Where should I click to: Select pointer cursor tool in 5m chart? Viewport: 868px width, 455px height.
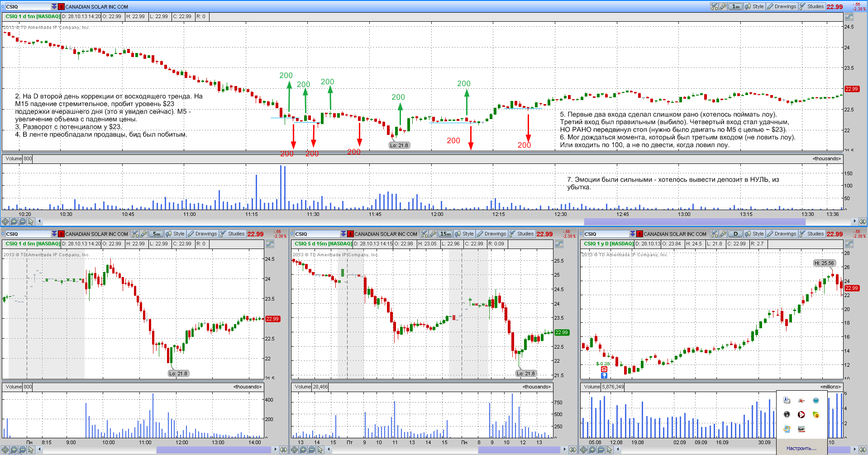pos(31,450)
